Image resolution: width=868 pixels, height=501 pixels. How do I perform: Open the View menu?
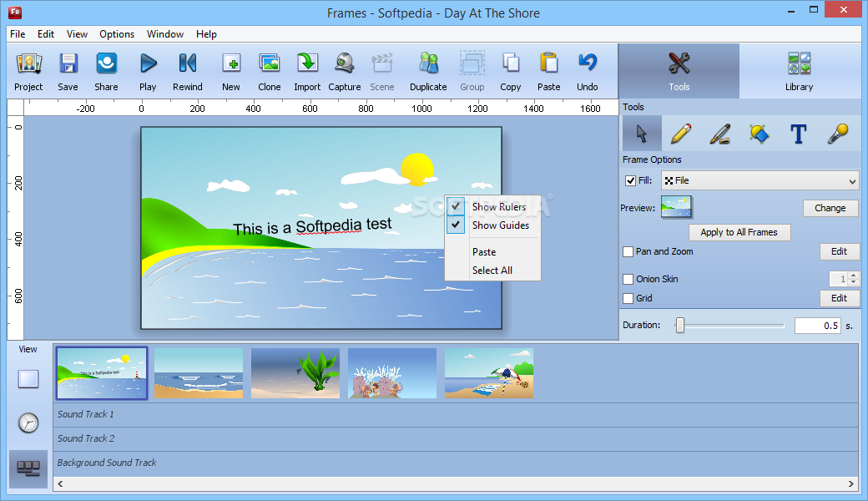coord(77,33)
